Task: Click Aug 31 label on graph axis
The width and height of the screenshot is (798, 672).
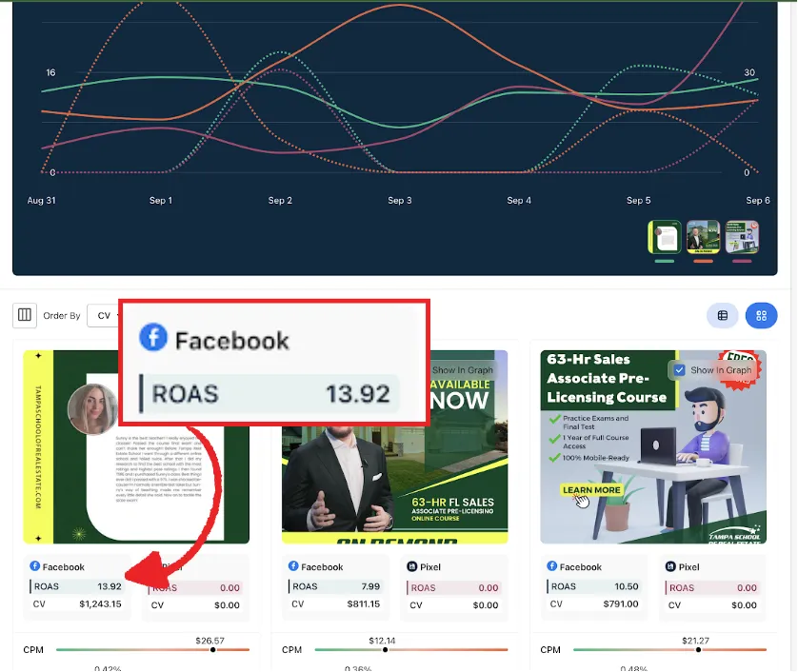Action: 41,201
